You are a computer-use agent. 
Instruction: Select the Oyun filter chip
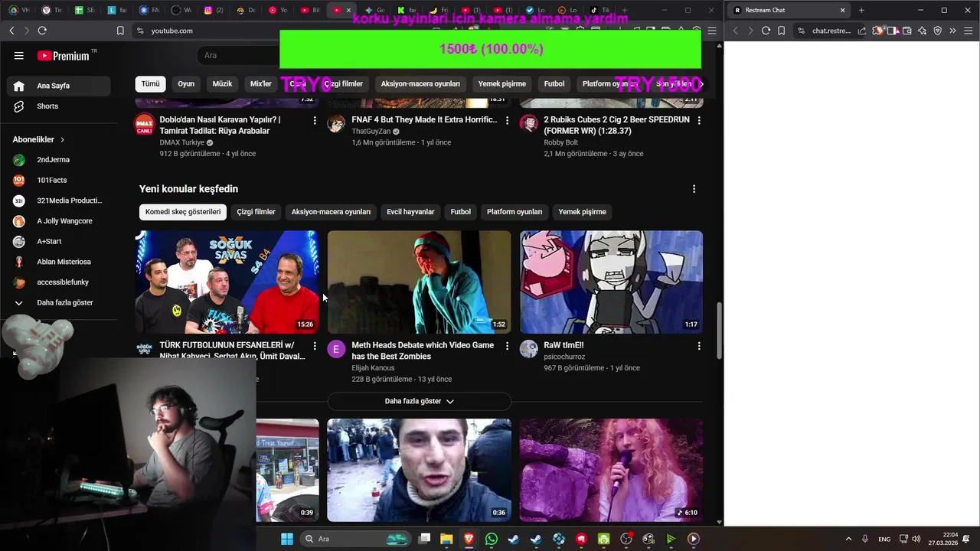click(x=186, y=83)
